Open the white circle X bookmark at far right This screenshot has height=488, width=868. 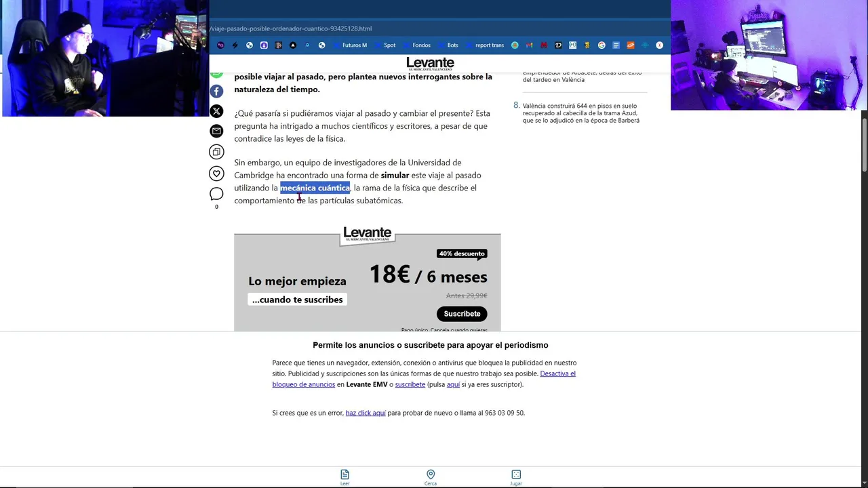[x=659, y=45]
